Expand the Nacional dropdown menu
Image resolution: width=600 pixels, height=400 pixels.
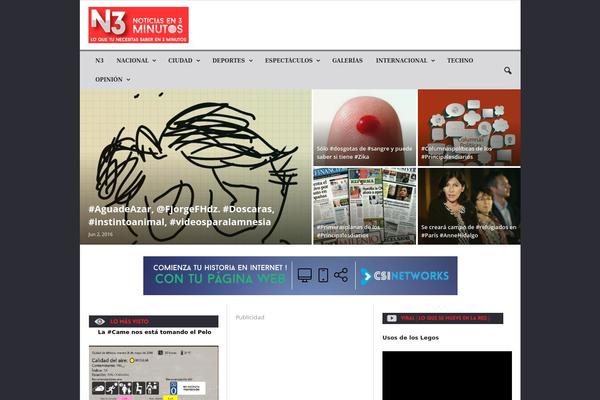[136, 60]
